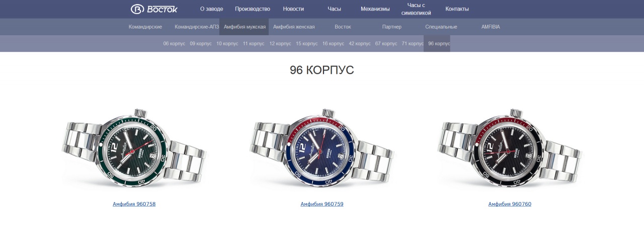The height and width of the screenshot is (242, 644).
Task: Follow the Амфибия 960760 link
Action: point(510,204)
